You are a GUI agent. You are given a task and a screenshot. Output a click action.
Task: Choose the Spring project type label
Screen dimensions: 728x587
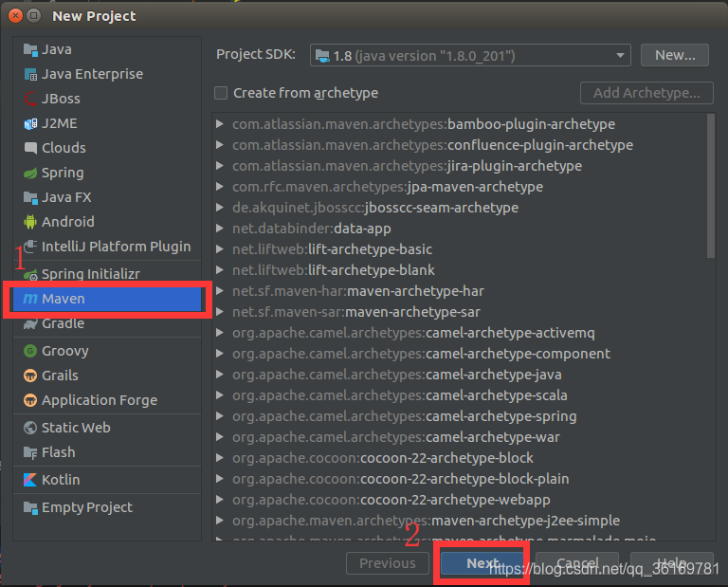coord(63,173)
